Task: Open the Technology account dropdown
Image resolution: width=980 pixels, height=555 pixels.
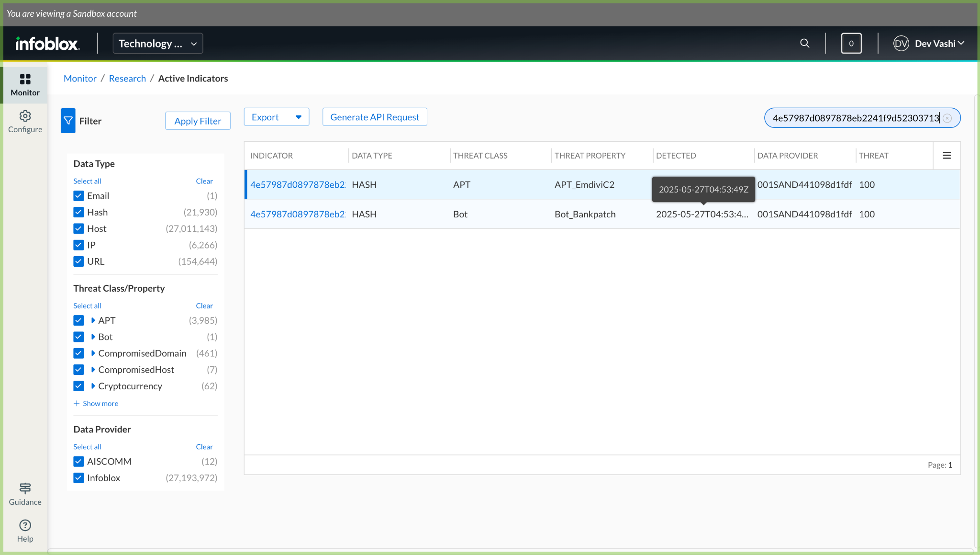Action: pyautogui.click(x=158, y=44)
